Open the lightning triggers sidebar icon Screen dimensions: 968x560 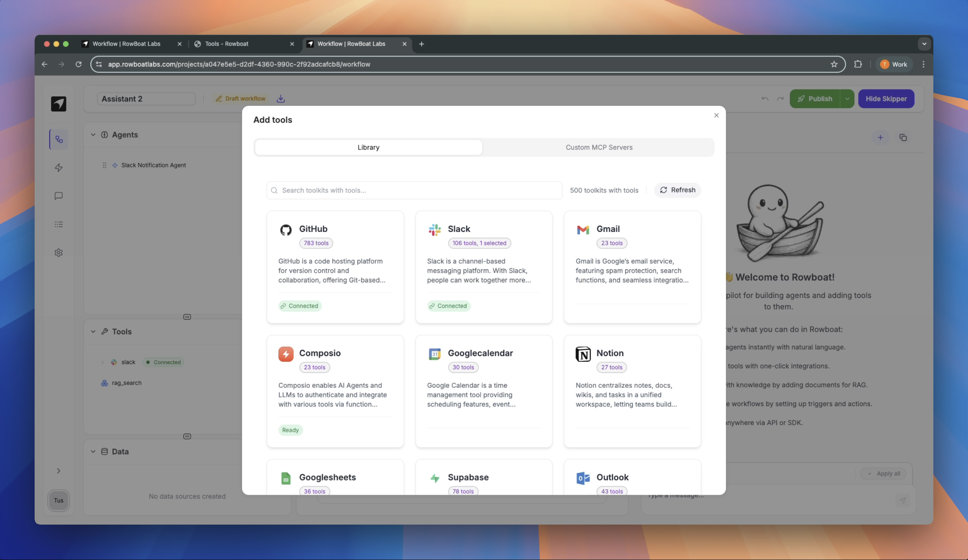pyautogui.click(x=59, y=168)
